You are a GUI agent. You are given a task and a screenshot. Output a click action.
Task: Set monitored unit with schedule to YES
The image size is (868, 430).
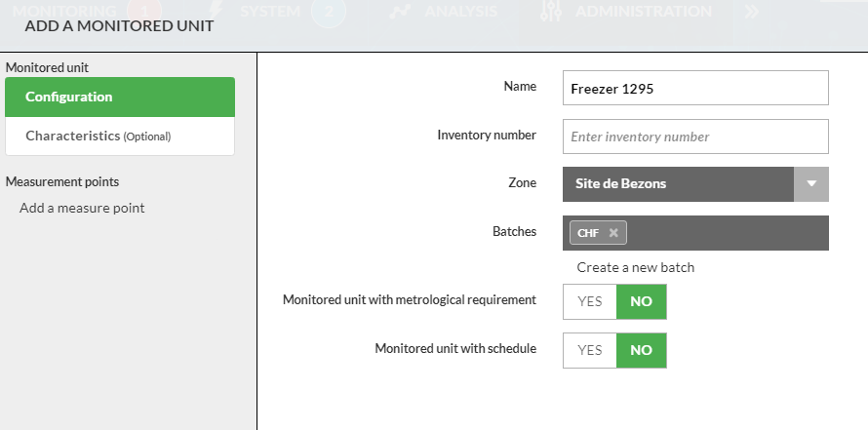click(x=589, y=350)
